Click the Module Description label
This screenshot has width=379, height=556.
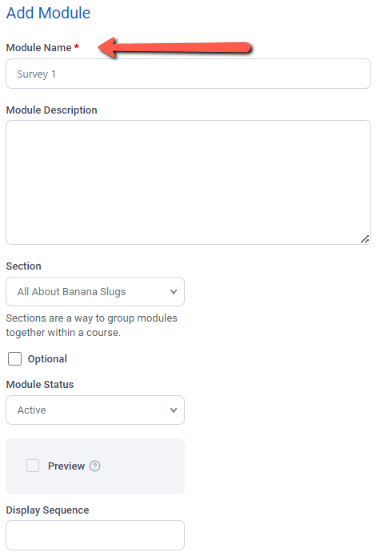click(51, 110)
